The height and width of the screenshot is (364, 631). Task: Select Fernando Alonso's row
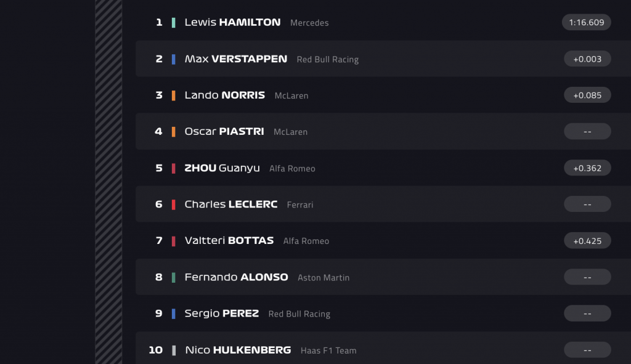tap(236, 277)
